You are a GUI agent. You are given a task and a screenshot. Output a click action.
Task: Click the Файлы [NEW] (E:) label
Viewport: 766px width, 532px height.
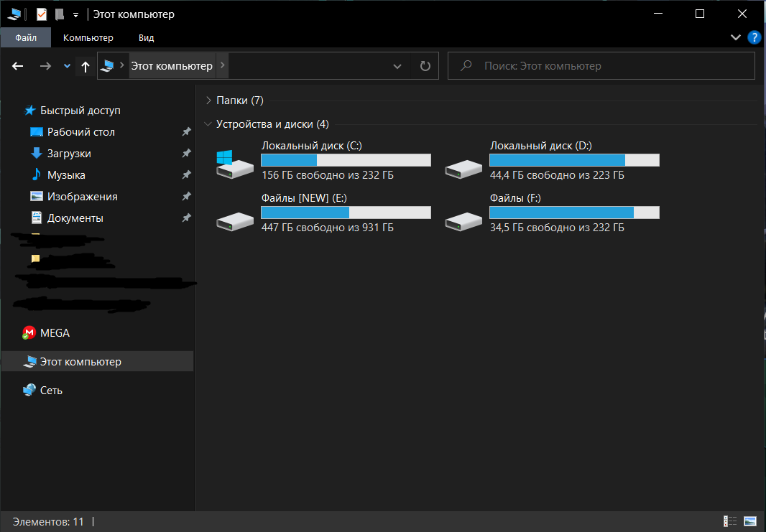pyautogui.click(x=304, y=197)
